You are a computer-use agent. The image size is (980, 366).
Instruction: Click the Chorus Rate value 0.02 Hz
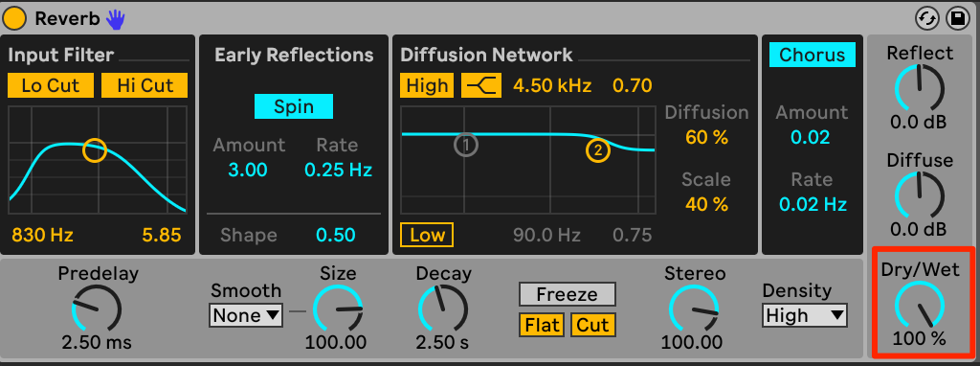click(x=813, y=204)
